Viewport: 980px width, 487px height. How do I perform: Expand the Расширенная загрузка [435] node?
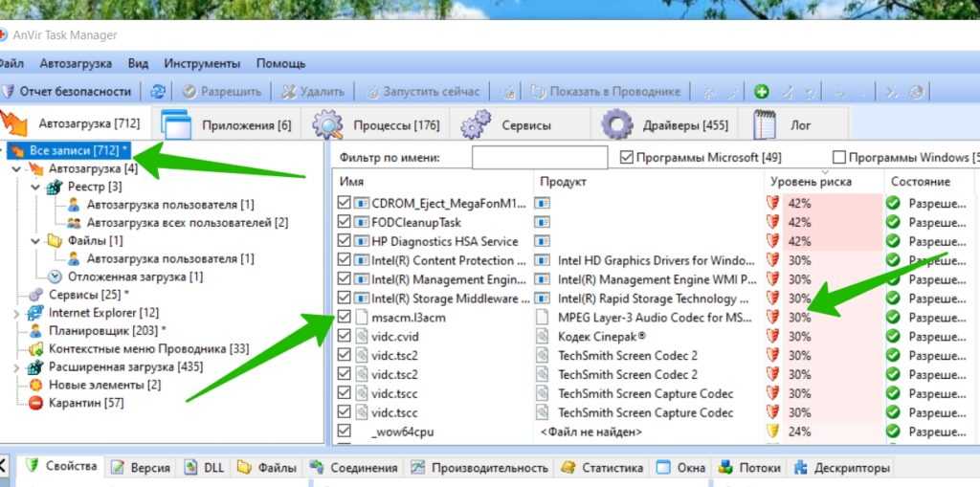(16, 366)
